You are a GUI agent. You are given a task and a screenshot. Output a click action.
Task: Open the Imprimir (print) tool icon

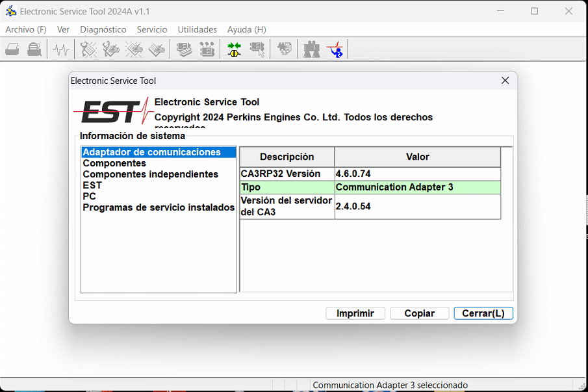pos(12,49)
